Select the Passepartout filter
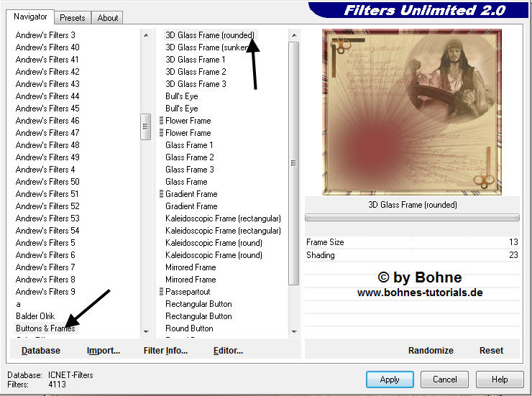The image size is (532, 396). 188,292
